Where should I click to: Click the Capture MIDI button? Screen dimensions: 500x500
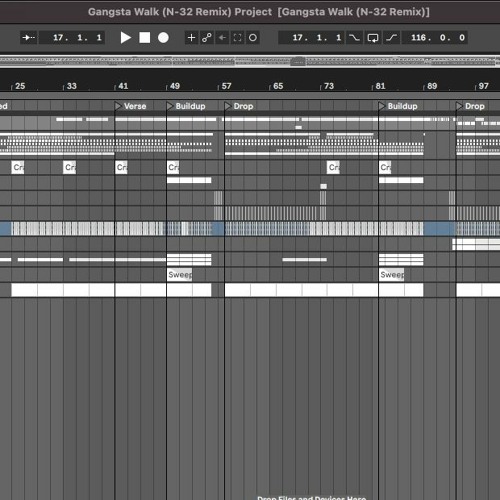(237, 38)
